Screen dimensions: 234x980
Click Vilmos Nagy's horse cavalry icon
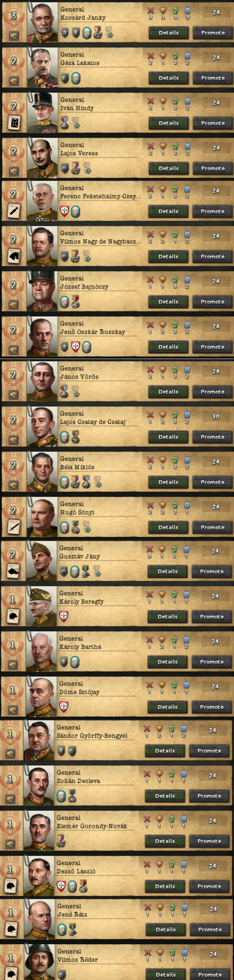(x=14, y=256)
